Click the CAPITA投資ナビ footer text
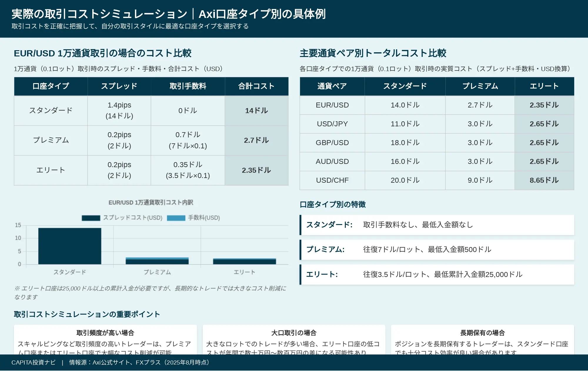The image size is (588, 371). [34, 362]
